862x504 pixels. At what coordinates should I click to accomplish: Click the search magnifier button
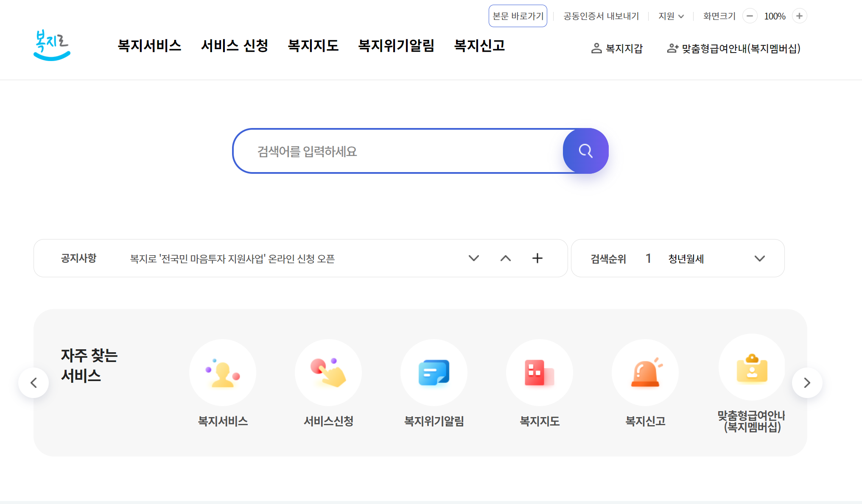tap(585, 151)
